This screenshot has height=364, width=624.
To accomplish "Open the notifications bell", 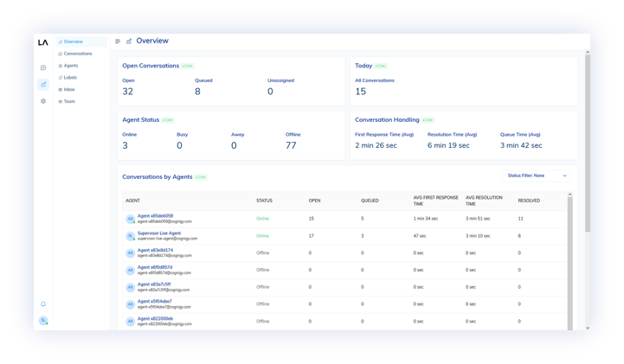I will (x=43, y=304).
